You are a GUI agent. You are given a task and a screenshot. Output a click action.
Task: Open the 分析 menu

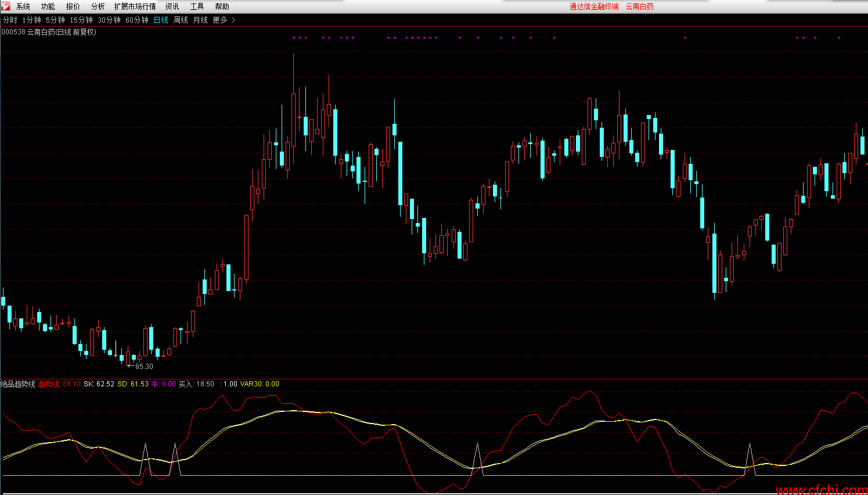(x=98, y=6)
